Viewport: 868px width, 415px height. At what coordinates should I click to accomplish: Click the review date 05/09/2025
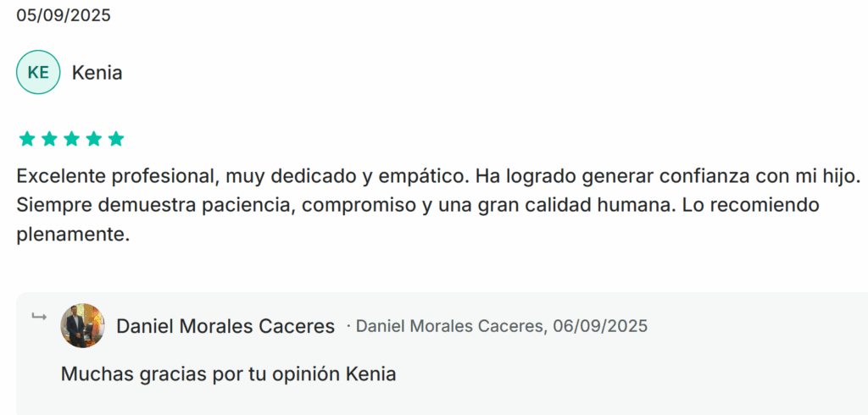[x=64, y=15]
